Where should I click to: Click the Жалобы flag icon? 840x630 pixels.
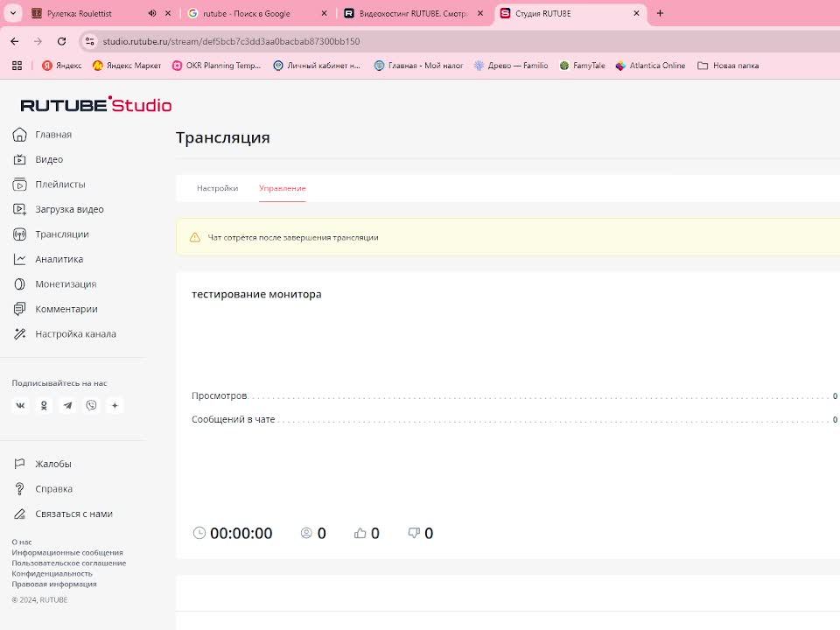(19, 464)
